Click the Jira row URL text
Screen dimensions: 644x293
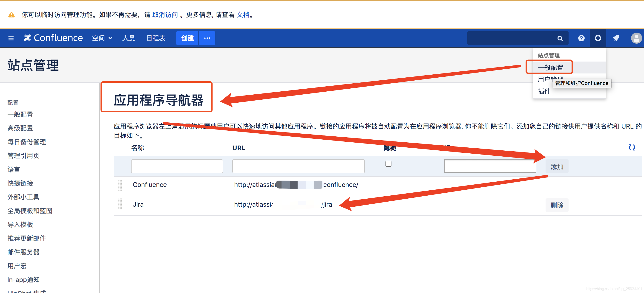click(x=283, y=204)
